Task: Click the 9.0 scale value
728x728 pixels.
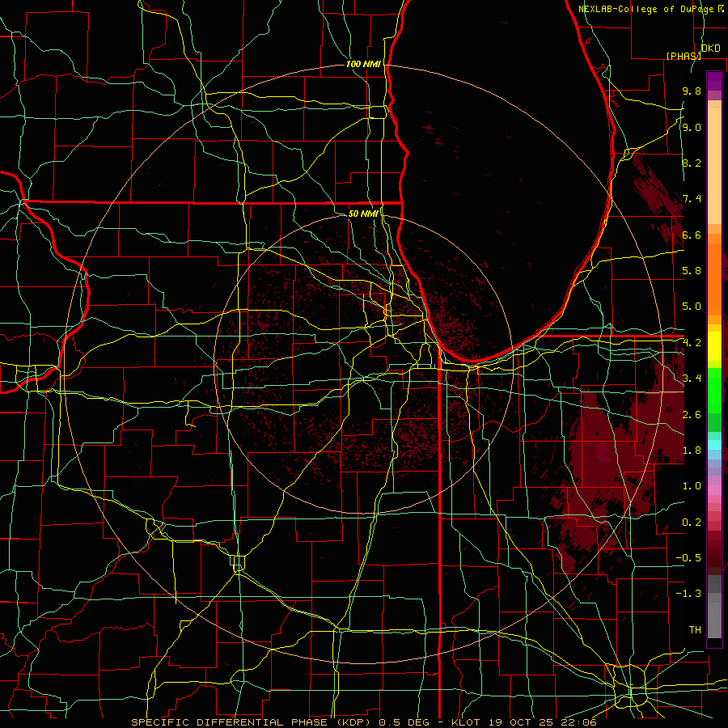Action: 692,127
